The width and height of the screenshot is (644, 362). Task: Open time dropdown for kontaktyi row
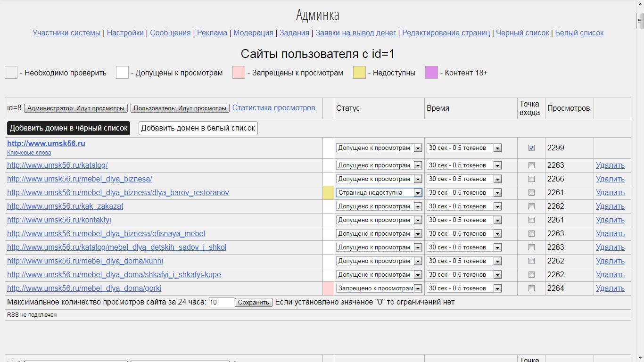(464, 220)
